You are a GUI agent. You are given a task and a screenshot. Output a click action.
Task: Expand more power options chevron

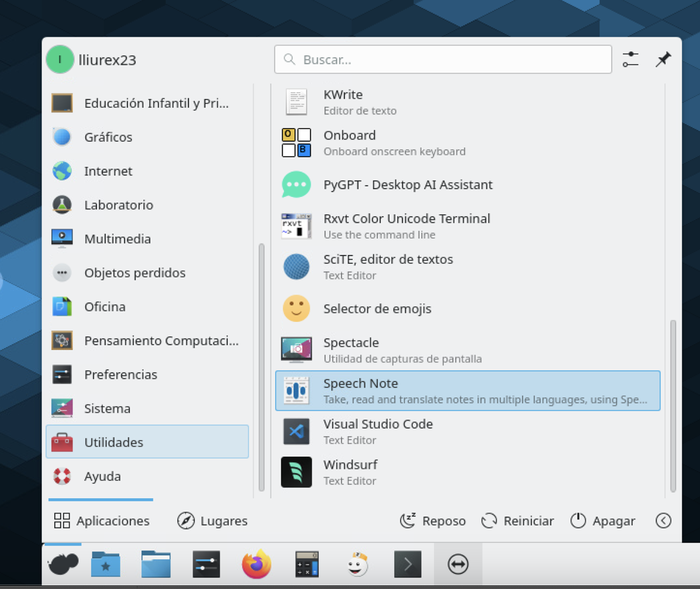pos(663,520)
